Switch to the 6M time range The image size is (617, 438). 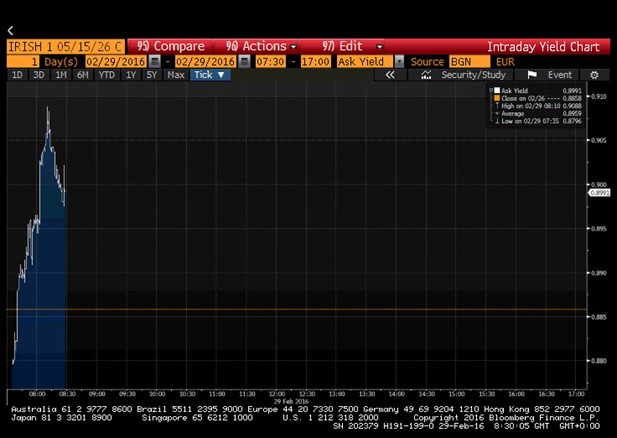[82, 75]
